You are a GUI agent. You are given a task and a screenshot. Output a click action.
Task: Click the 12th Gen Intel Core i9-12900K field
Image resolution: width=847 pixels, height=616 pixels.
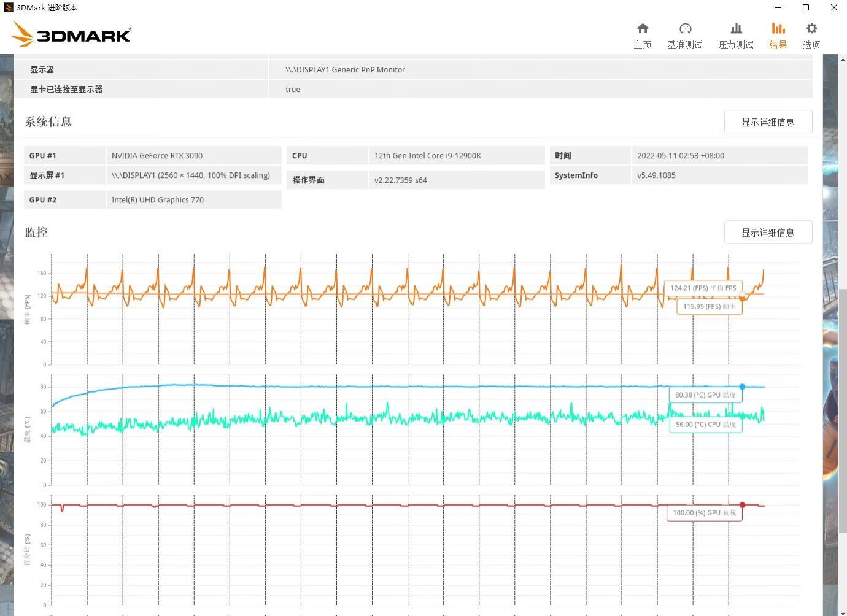(x=456, y=156)
